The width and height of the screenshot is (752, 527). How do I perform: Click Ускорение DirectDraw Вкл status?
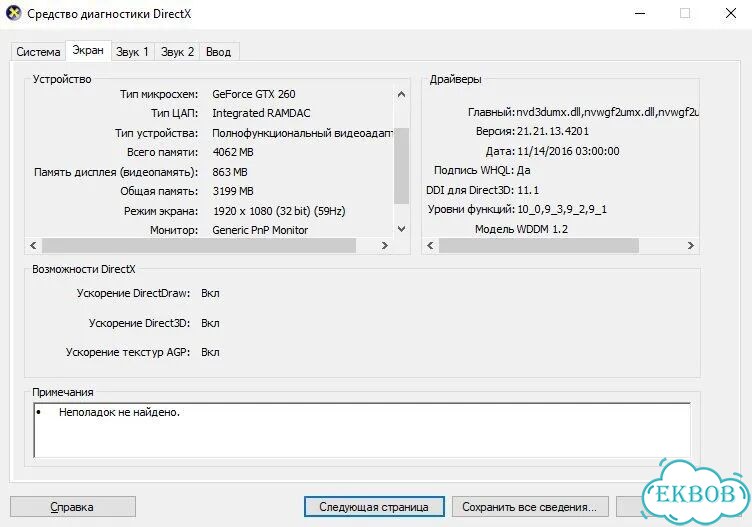[211, 293]
